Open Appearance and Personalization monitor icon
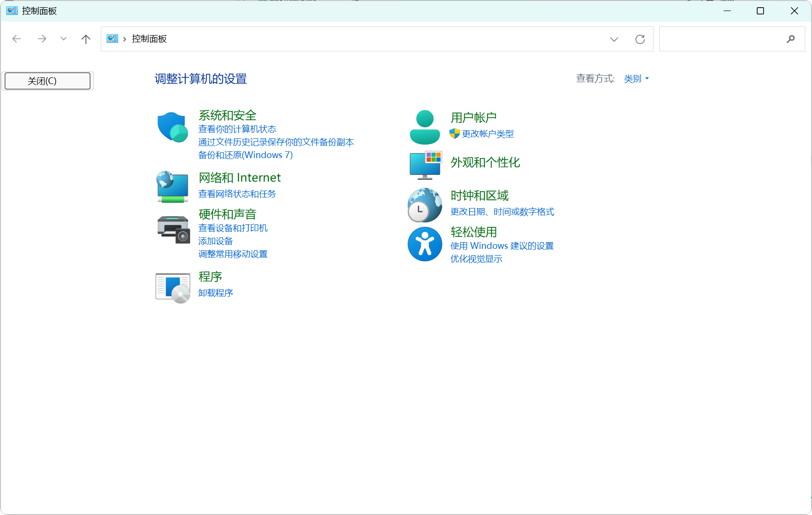The height and width of the screenshot is (515, 812). click(425, 165)
